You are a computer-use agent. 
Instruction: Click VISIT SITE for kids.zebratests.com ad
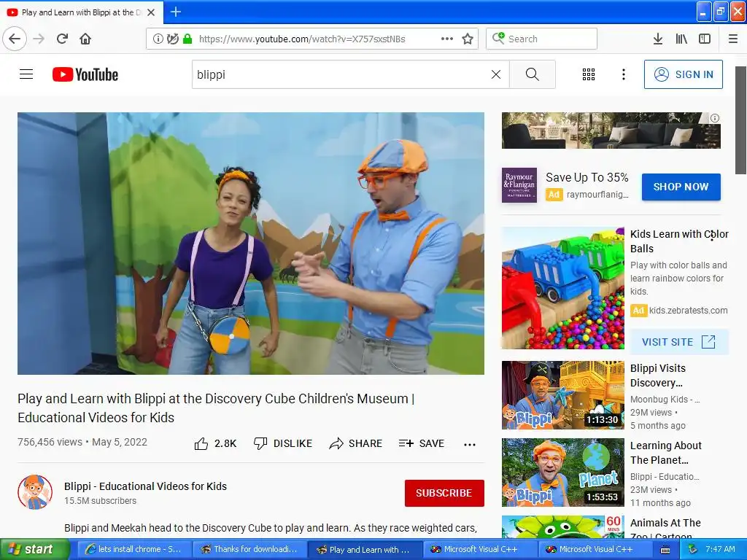pyautogui.click(x=679, y=342)
